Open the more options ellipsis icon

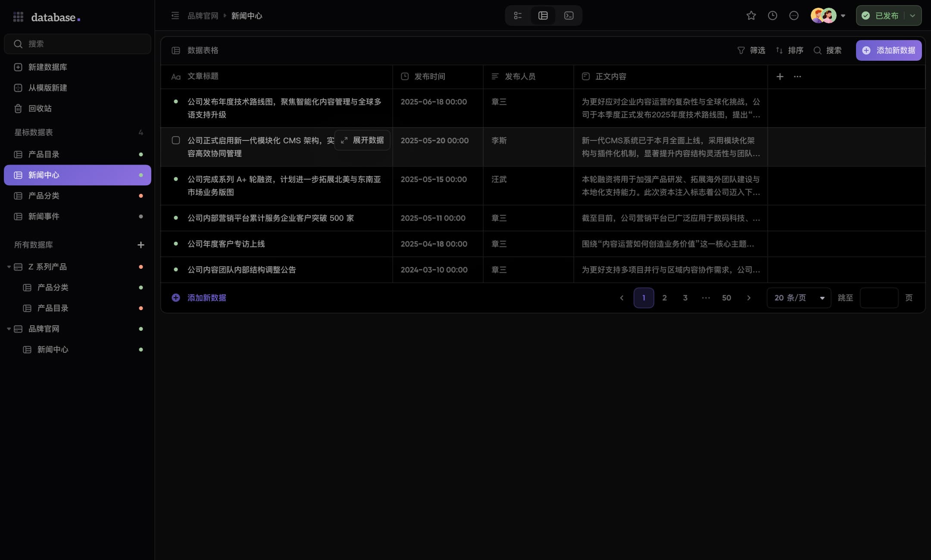794,16
